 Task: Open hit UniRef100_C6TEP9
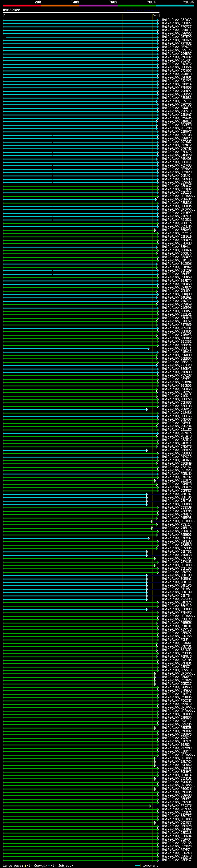pyautogui.click(x=177, y=37)
